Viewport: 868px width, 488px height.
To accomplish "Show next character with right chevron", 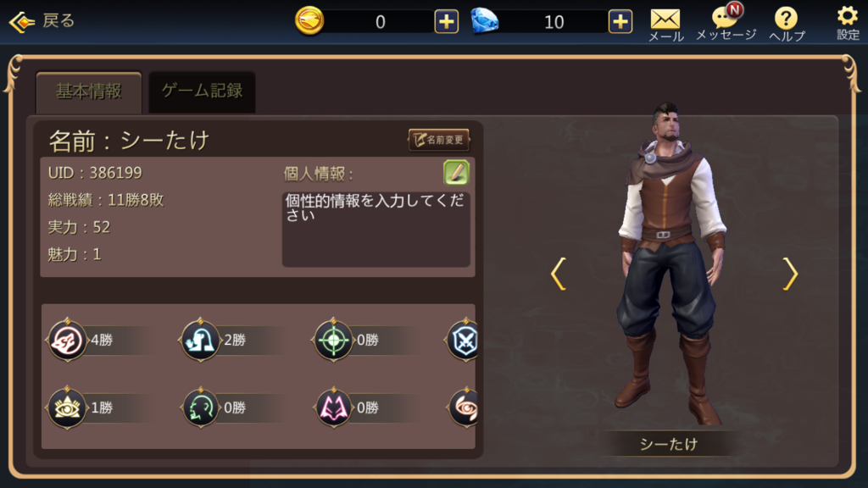I will click(790, 274).
